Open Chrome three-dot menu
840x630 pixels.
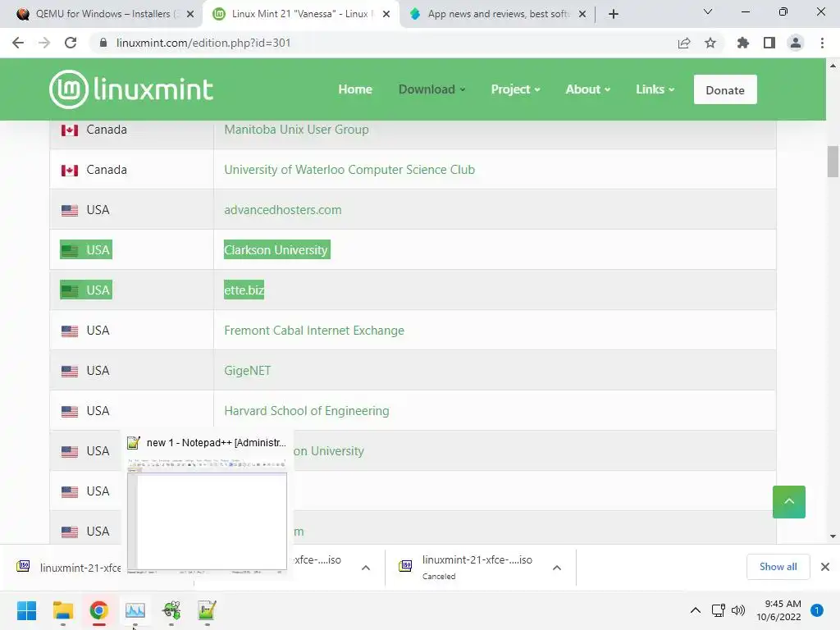(x=822, y=43)
